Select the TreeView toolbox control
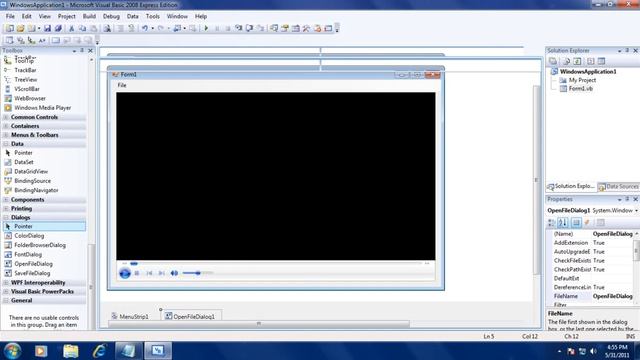Image resolution: width=640 pixels, height=360 pixels. [x=26, y=80]
